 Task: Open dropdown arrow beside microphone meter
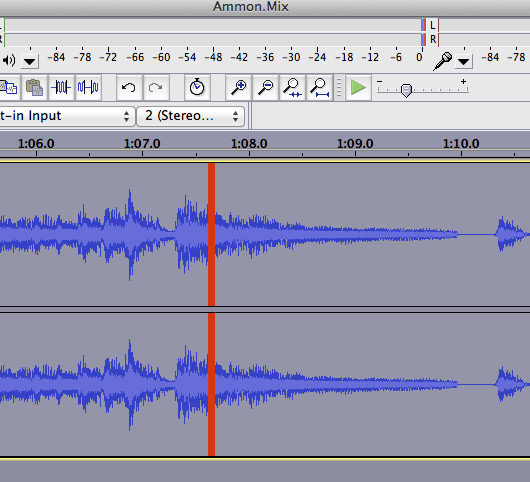point(463,62)
